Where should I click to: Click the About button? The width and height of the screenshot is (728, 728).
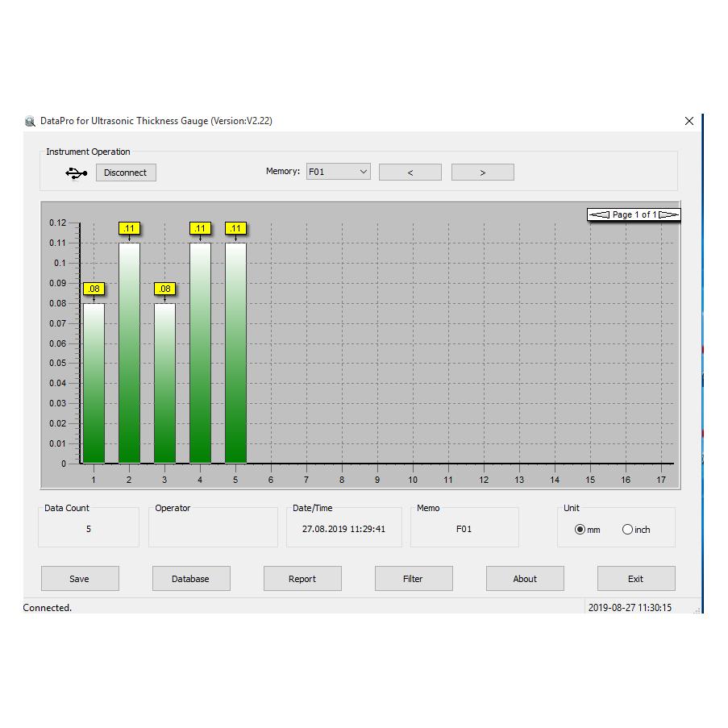[x=525, y=579]
